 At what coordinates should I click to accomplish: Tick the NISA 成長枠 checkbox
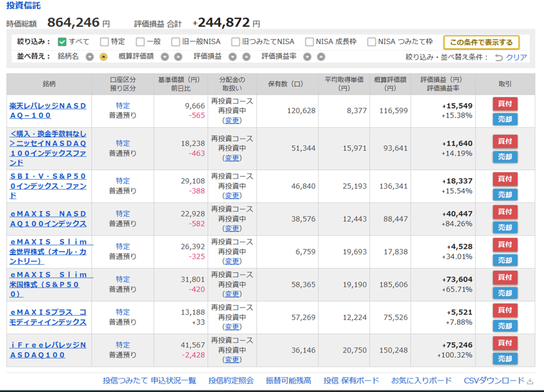tap(309, 42)
